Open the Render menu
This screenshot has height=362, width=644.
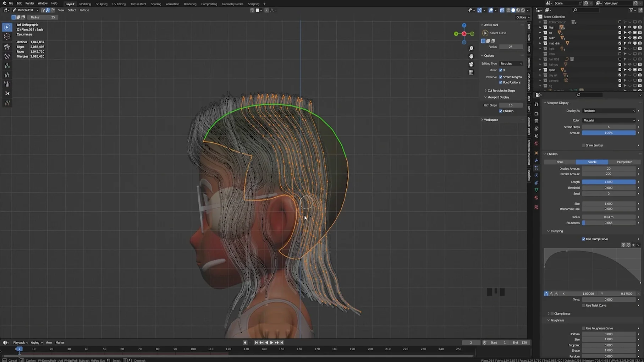[29, 3]
